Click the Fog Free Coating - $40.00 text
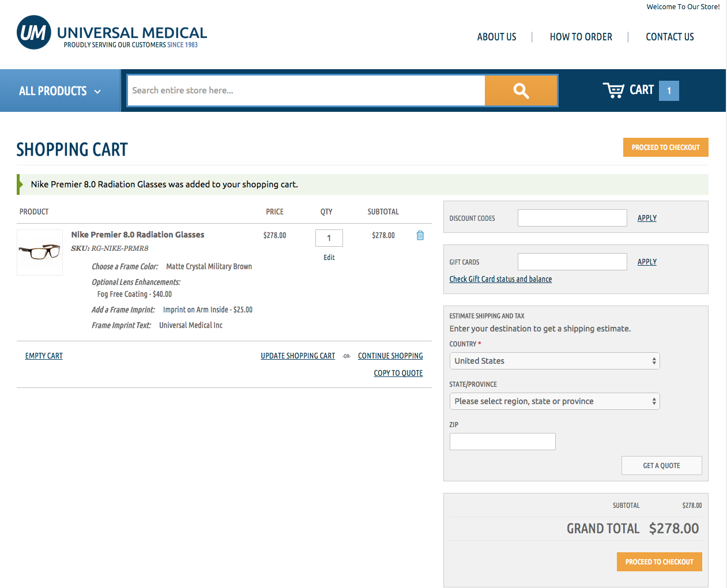This screenshot has height=588, width=727. [134, 294]
